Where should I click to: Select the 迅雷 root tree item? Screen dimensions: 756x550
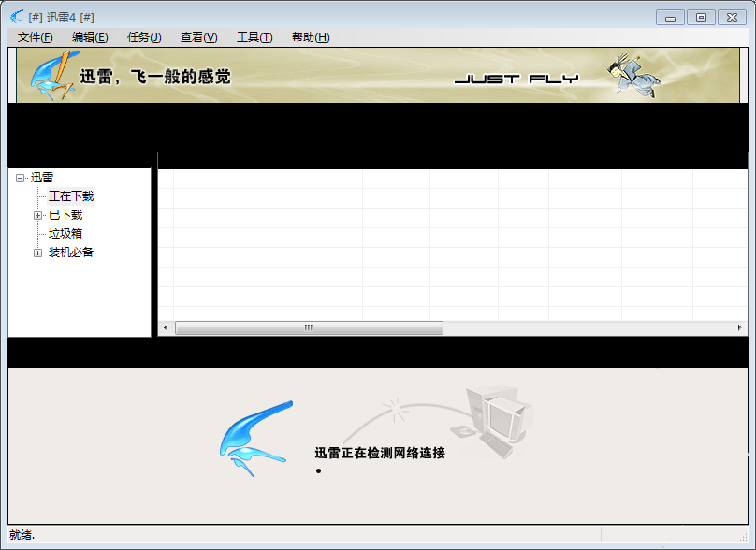42,178
